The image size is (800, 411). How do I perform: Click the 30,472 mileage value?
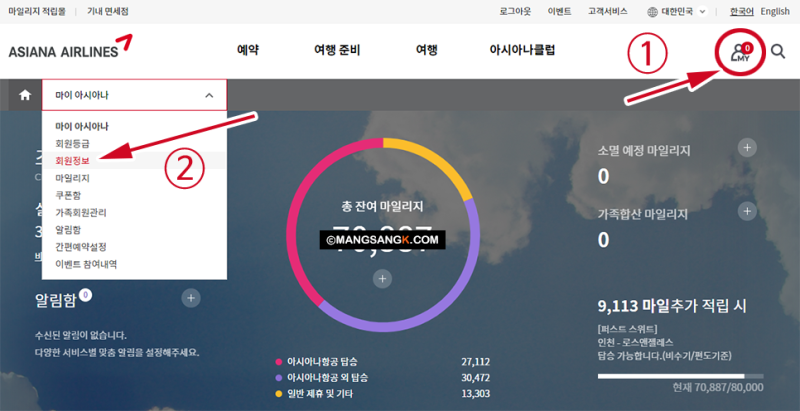[x=476, y=378]
